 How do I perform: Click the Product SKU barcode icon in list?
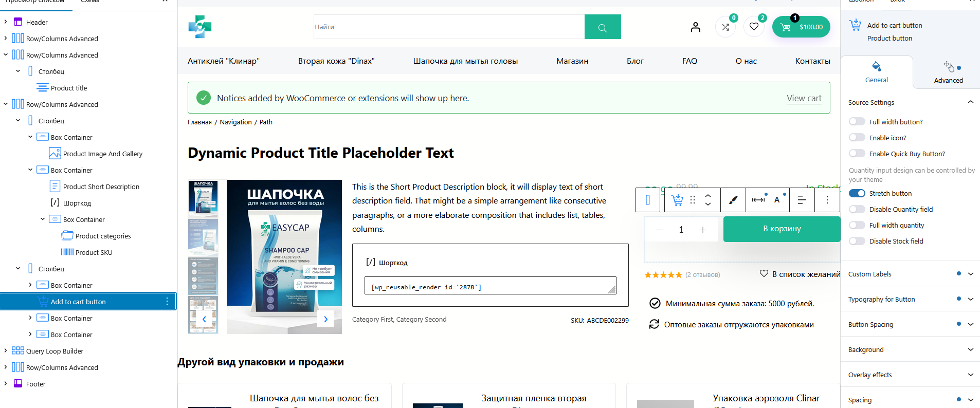(67, 252)
